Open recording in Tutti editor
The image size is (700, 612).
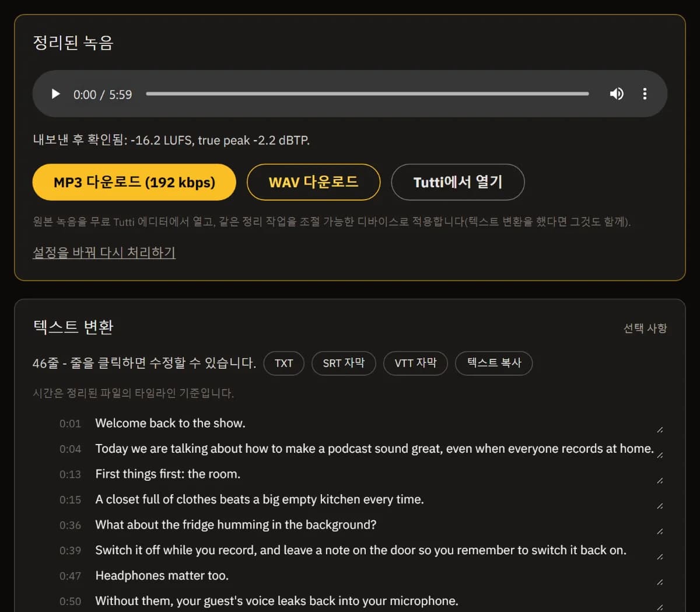pos(457,182)
